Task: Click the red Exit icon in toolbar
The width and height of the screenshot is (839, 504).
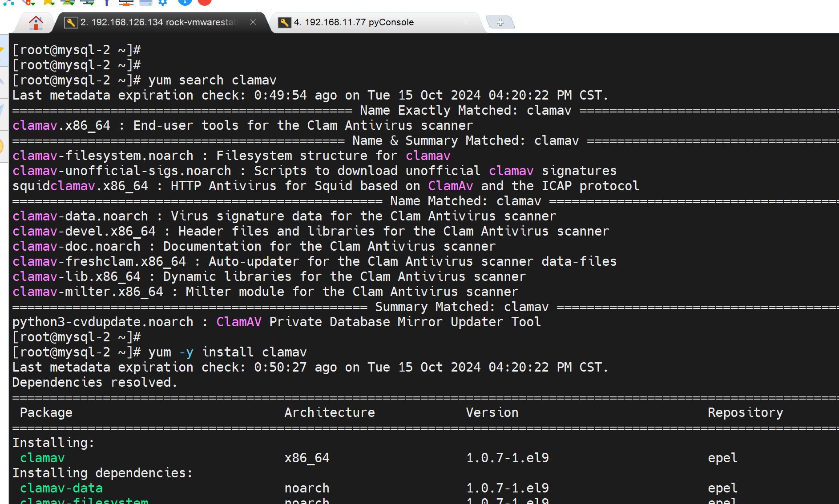Action: [205, 2]
